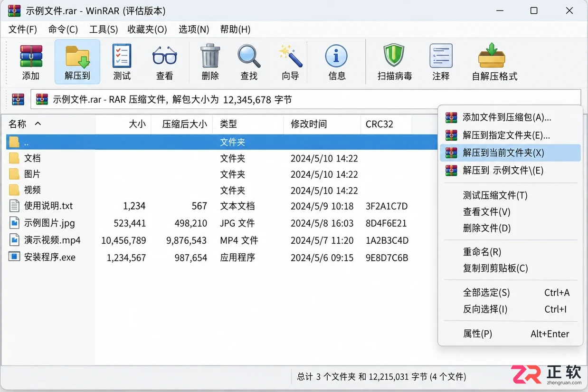Click the archive path address bar

306,100
